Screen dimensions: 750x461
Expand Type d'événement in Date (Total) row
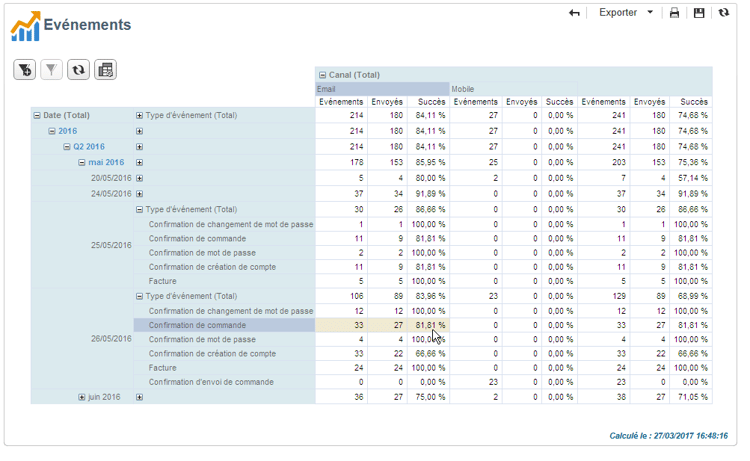tap(139, 116)
